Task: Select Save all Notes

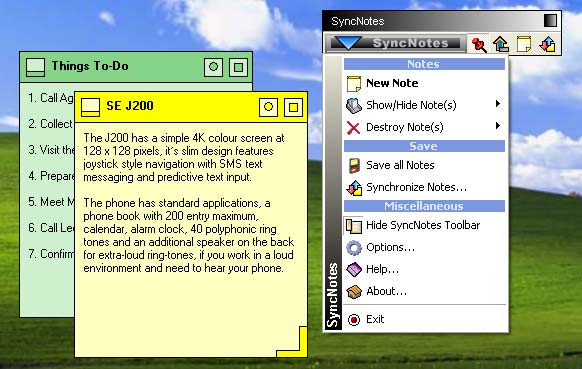Action: point(424,165)
